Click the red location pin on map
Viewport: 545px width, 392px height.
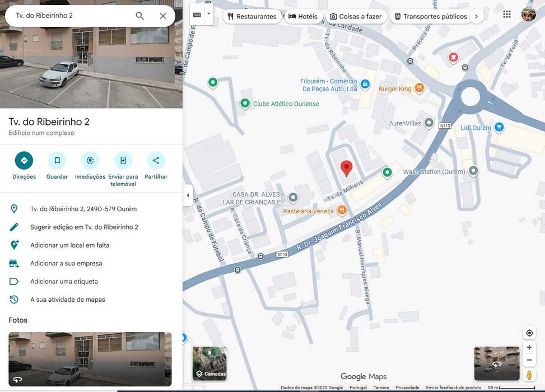point(346,169)
